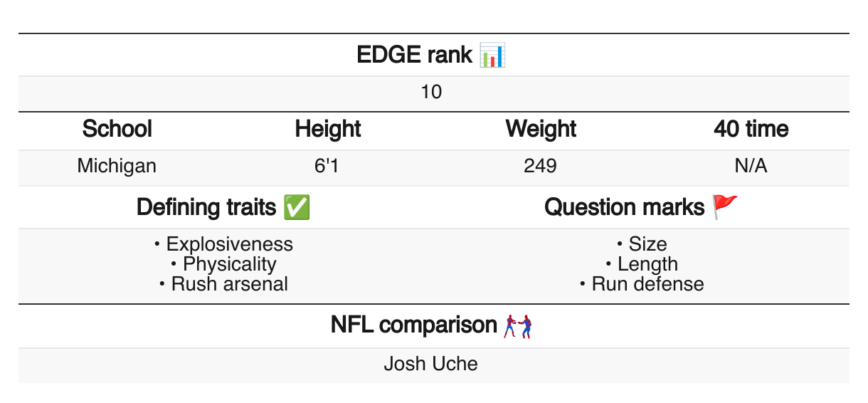Select the 249 weight value
The image size is (868, 403).
pos(540,167)
